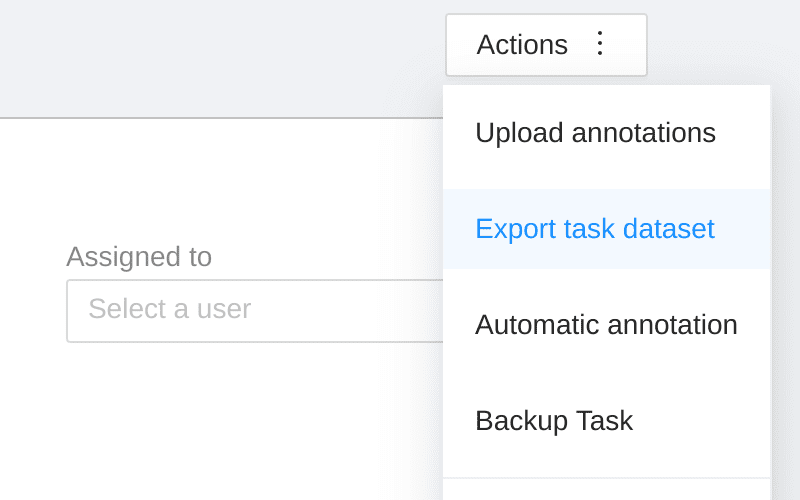Click the 'Actions' label text
This screenshot has width=800, height=500.
[x=522, y=45]
